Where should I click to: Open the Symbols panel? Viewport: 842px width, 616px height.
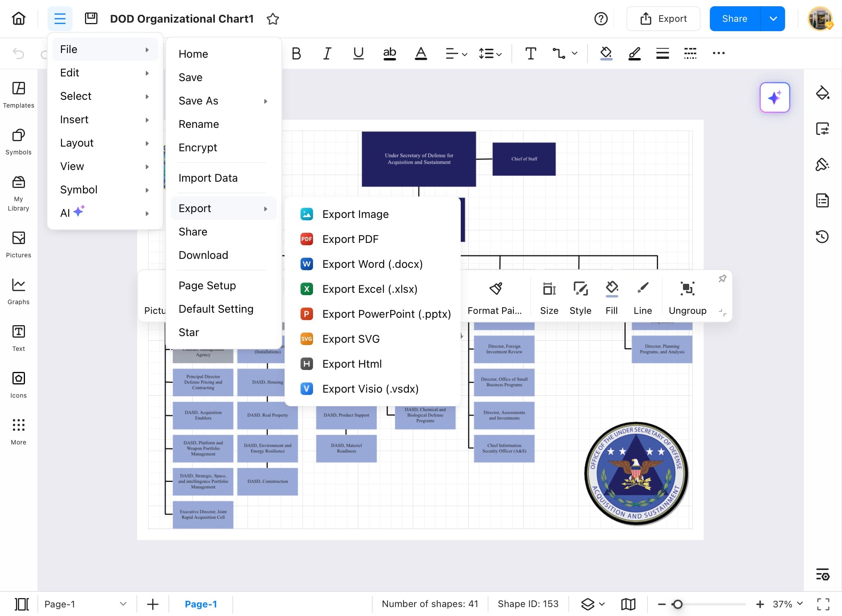[x=18, y=141]
